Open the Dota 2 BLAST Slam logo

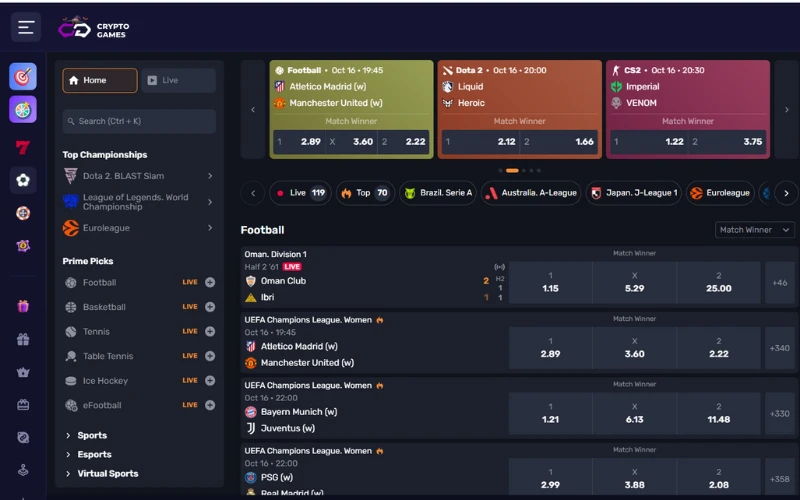tap(71, 176)
